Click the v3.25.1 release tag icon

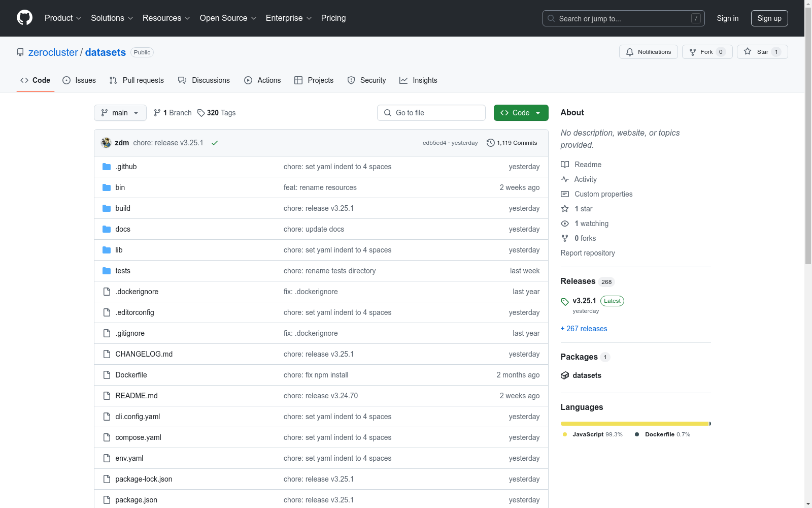(x=565, y=302)
